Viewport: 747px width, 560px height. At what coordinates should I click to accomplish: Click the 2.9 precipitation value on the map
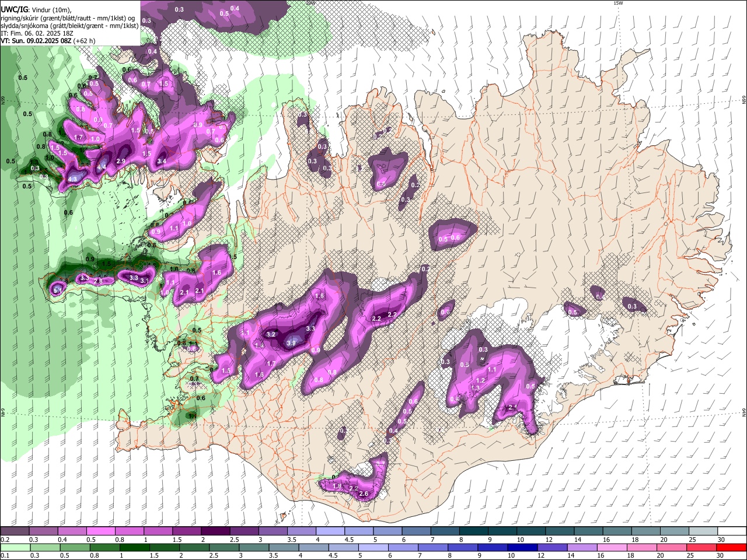click(121, 161)
